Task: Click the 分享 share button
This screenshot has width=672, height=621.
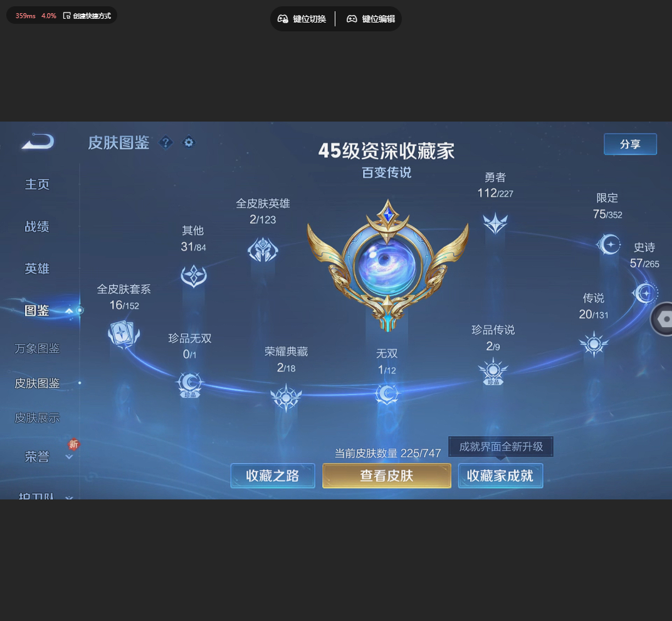Action: pos(630,144)
